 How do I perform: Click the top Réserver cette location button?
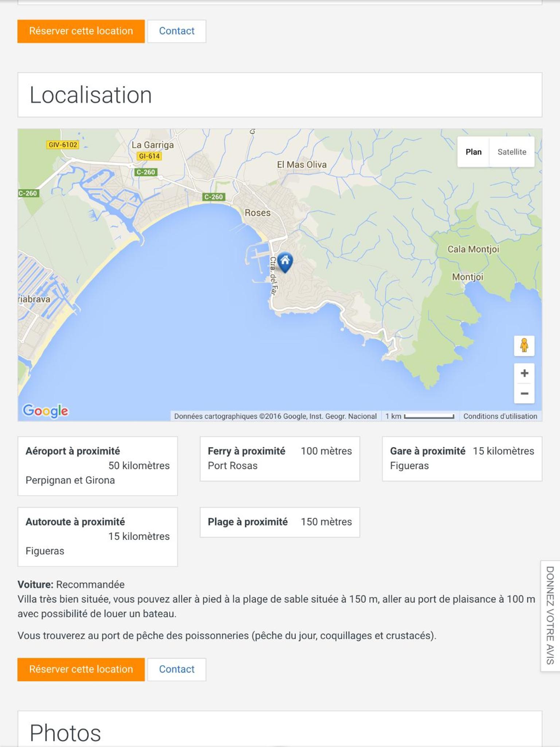[x=81, y=31]
